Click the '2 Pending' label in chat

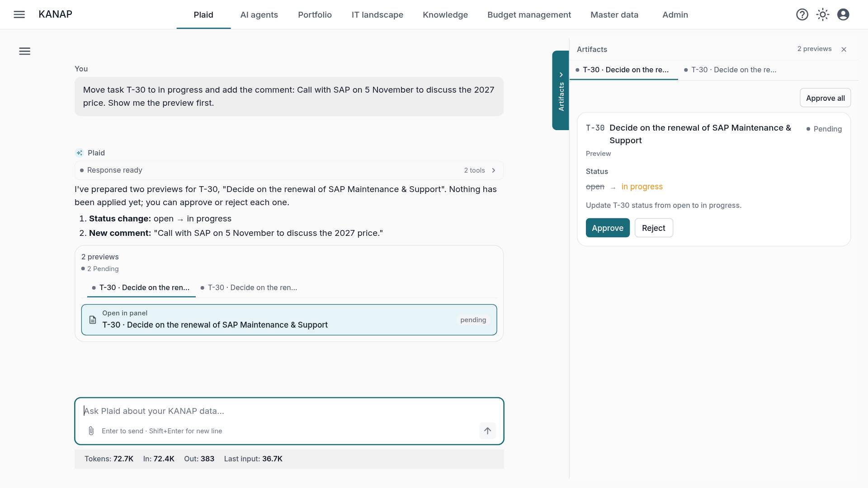click(x=100, y=269)
